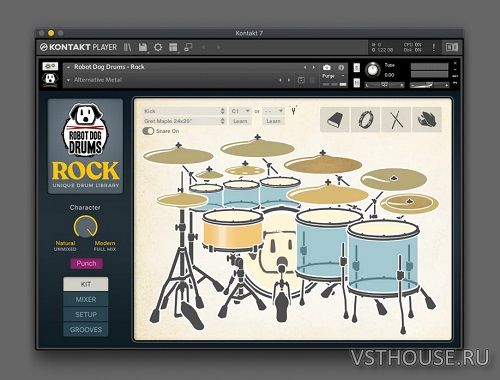Open Kontakt options gear icon

[x=158, y=47]
